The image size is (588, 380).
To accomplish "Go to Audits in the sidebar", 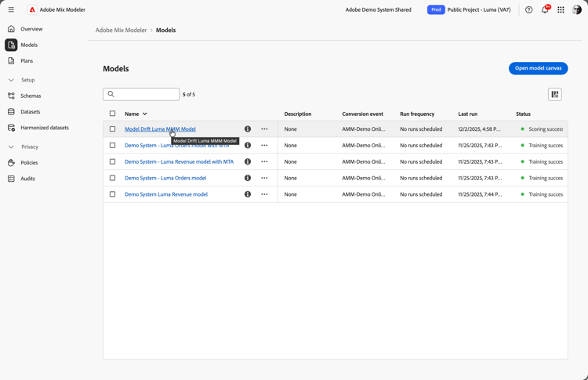I will (27, 179).
